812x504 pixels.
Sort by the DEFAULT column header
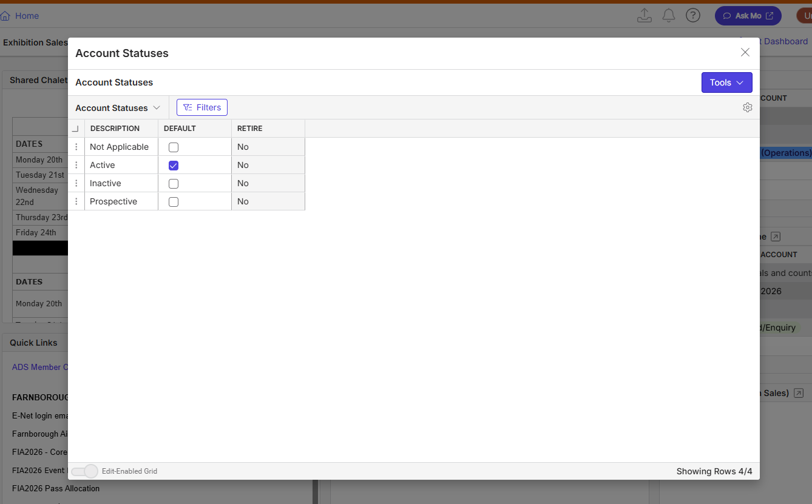(195, 129)
